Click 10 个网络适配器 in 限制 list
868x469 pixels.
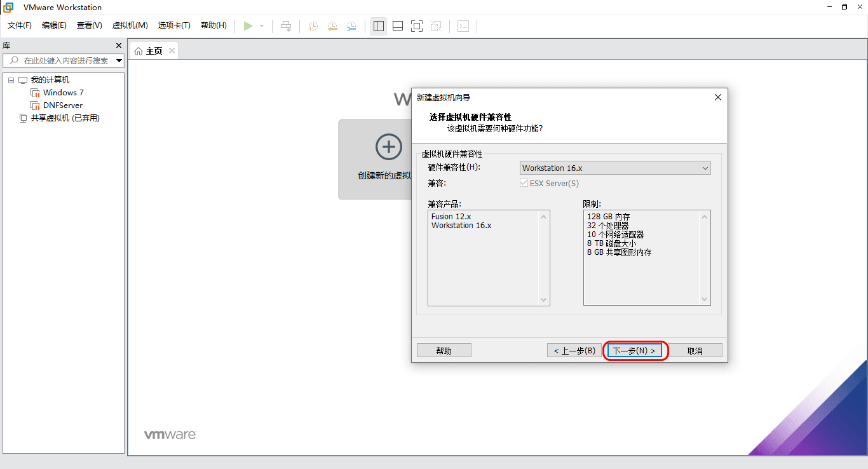[616, 234]
